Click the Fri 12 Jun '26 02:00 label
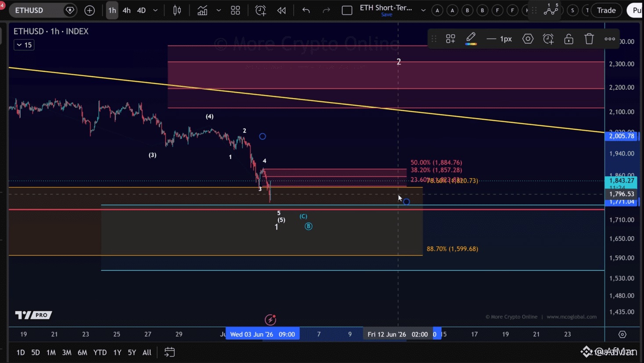 point(398,334)
